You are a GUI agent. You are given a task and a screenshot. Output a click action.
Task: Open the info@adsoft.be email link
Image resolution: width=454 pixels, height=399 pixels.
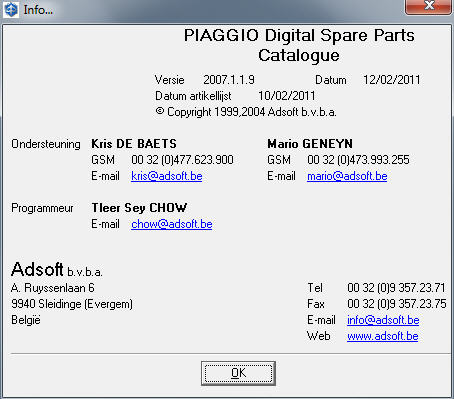(383, 320)
